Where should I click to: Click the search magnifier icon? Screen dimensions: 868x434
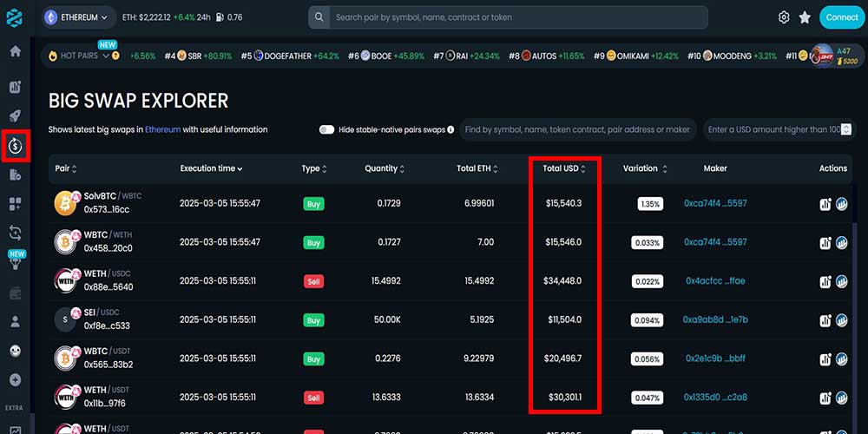point(319,17)
